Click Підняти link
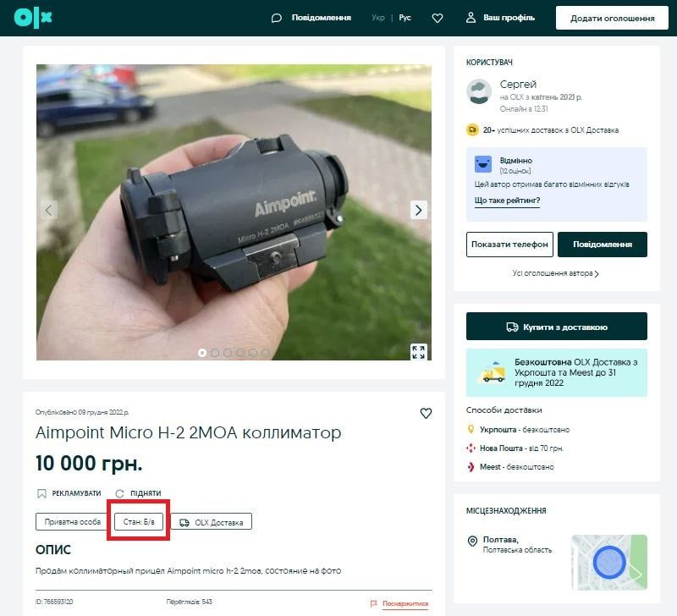Image resolution: width=677 pixels, height=616 pixels. [146, 493]
